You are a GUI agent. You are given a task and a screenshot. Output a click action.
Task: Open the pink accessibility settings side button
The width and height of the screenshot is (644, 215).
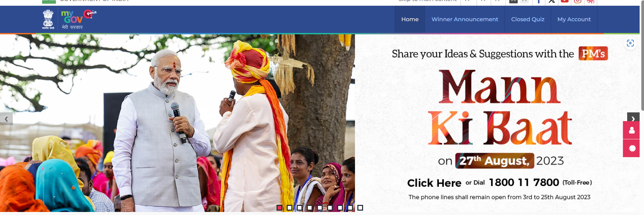631,148
